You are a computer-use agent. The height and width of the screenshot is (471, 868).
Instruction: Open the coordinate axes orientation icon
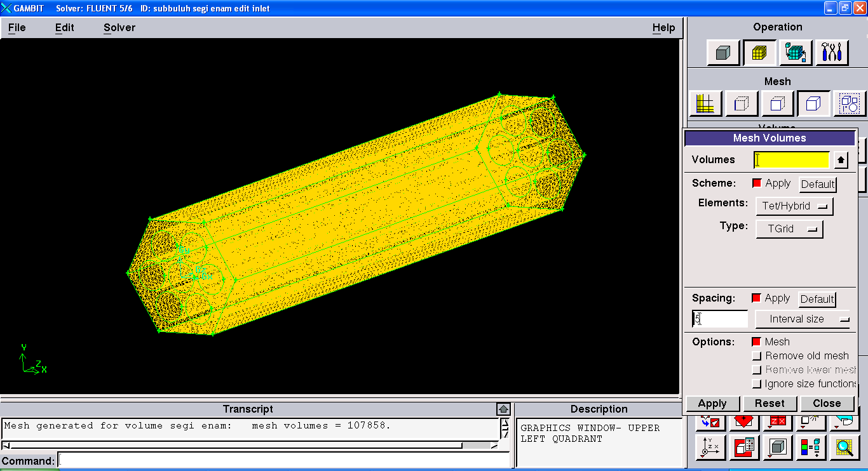[x=711, y=448]
